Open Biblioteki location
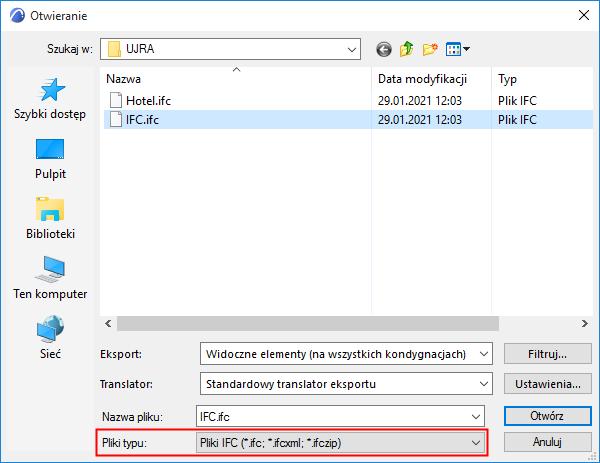The image size is (600, 463). pos(50,218)
